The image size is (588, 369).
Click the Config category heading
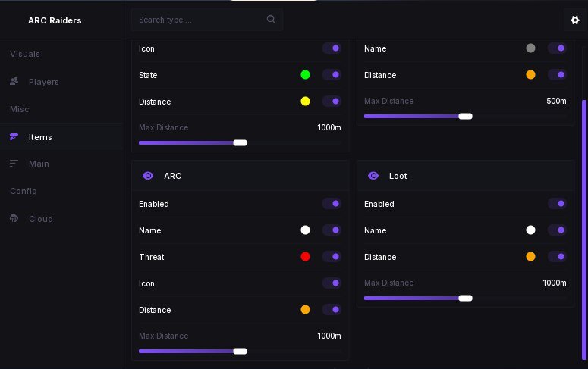tap(24, 191)
